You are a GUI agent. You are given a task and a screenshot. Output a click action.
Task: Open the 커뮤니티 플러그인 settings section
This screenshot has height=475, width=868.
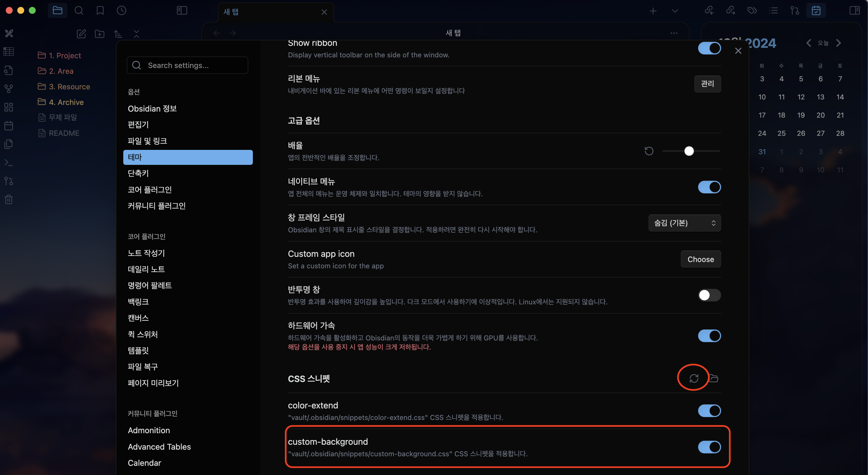[157, 206]
